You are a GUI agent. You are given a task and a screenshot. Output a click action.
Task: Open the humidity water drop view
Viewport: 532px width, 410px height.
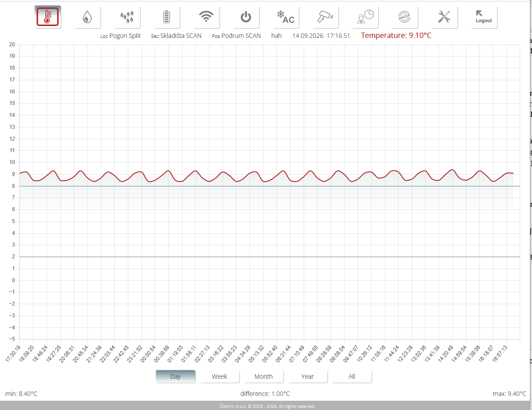click(88, 17)
